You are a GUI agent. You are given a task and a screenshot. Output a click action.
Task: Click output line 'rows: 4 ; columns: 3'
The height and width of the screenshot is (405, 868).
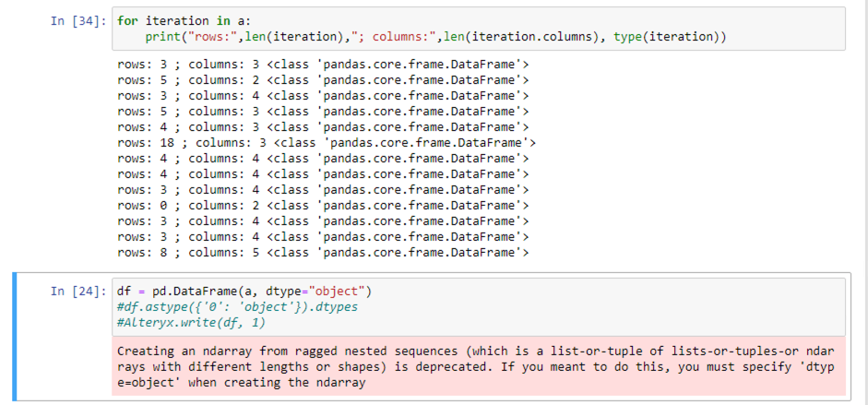pos(323,126)
